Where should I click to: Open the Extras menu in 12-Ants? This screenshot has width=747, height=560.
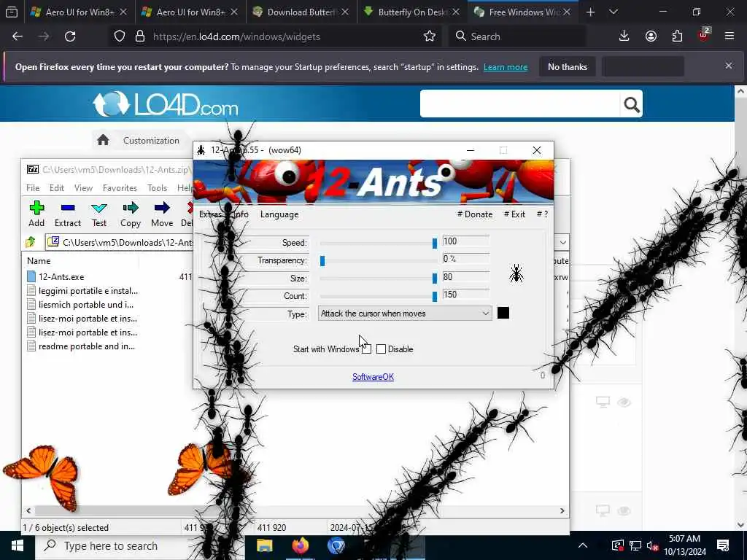coord(210,214)
